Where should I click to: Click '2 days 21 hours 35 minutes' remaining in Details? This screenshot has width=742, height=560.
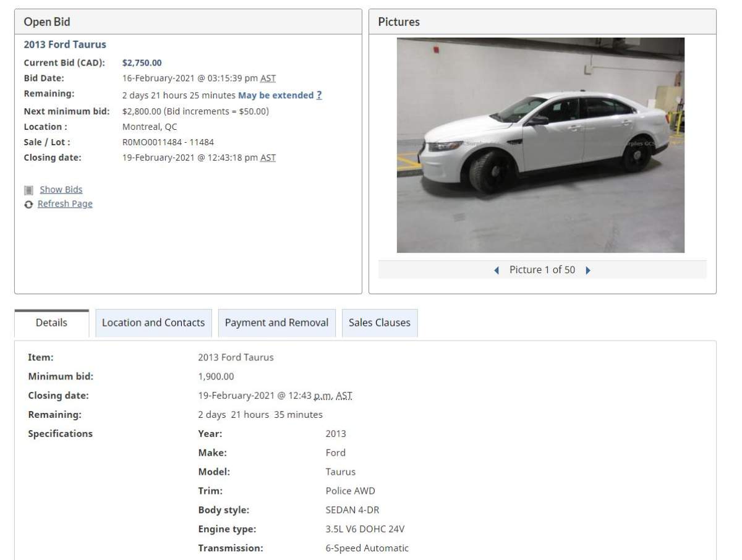click(260, 415)
